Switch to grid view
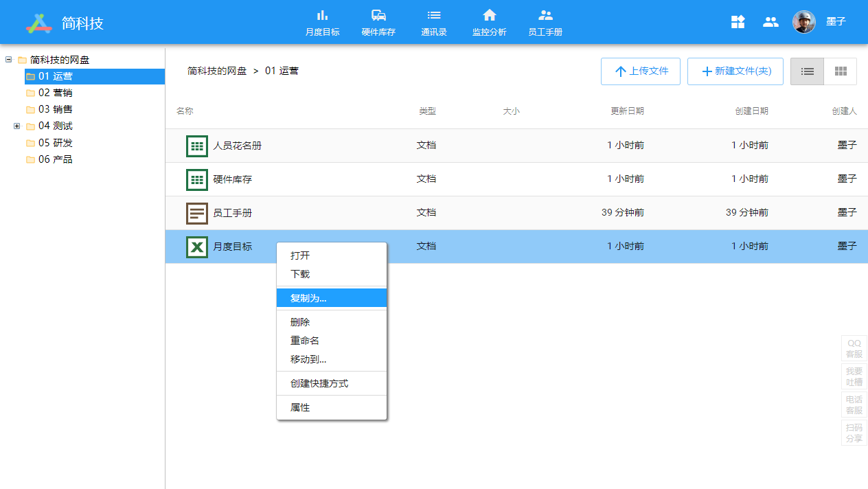This screenshot has width=868, height=489. pos(840,71)
